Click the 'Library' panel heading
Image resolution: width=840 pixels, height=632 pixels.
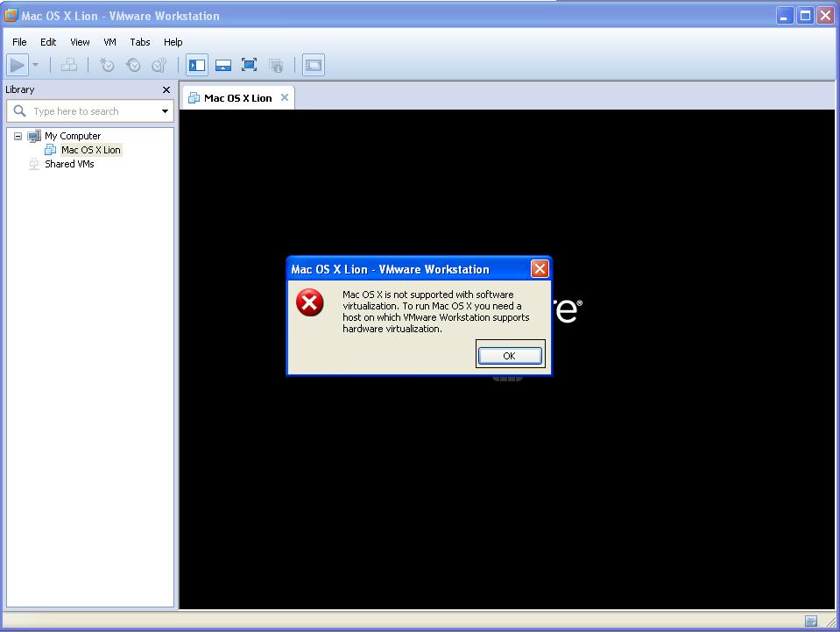point(20,89)
